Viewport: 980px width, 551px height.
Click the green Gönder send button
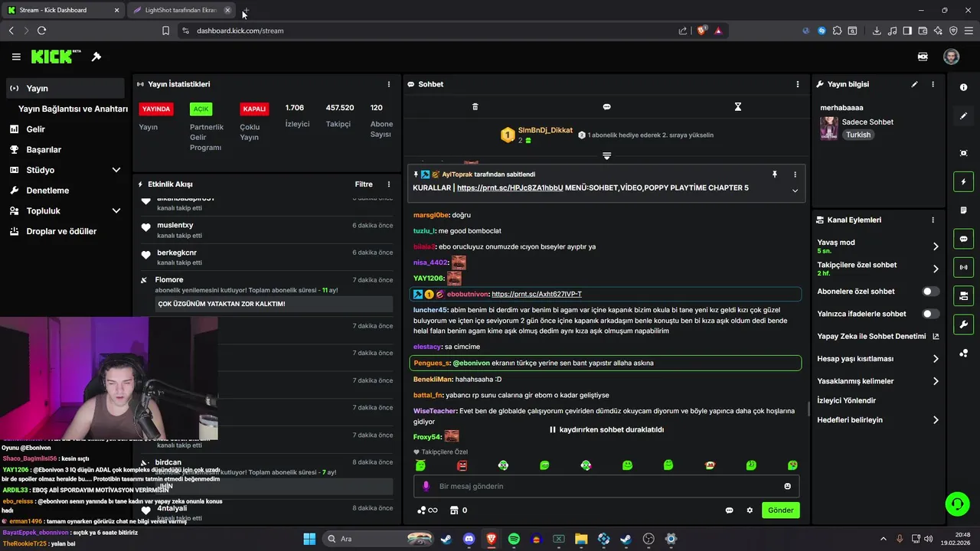(780, 510)
